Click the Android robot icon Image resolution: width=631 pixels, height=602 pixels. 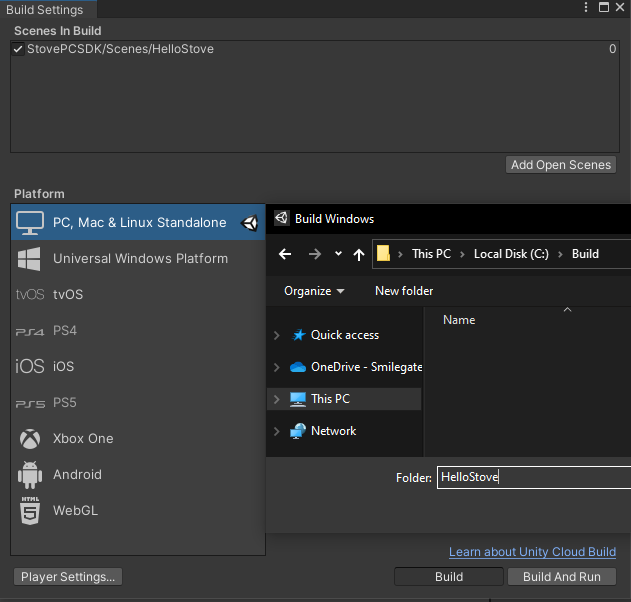[x=30, y=475]
